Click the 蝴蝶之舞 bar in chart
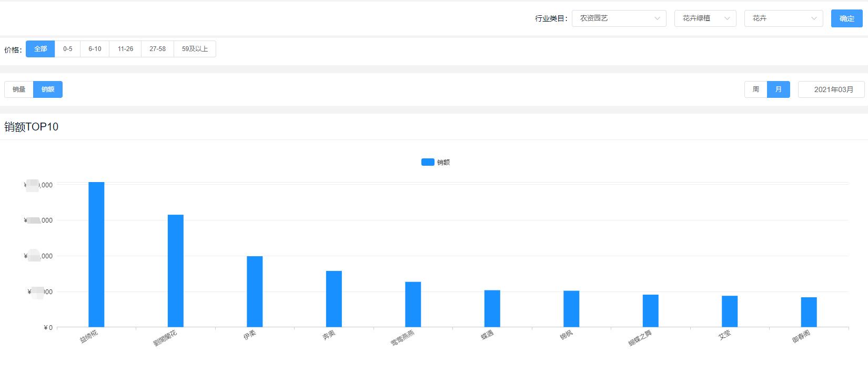868x372 pixels. coord(651,311)
